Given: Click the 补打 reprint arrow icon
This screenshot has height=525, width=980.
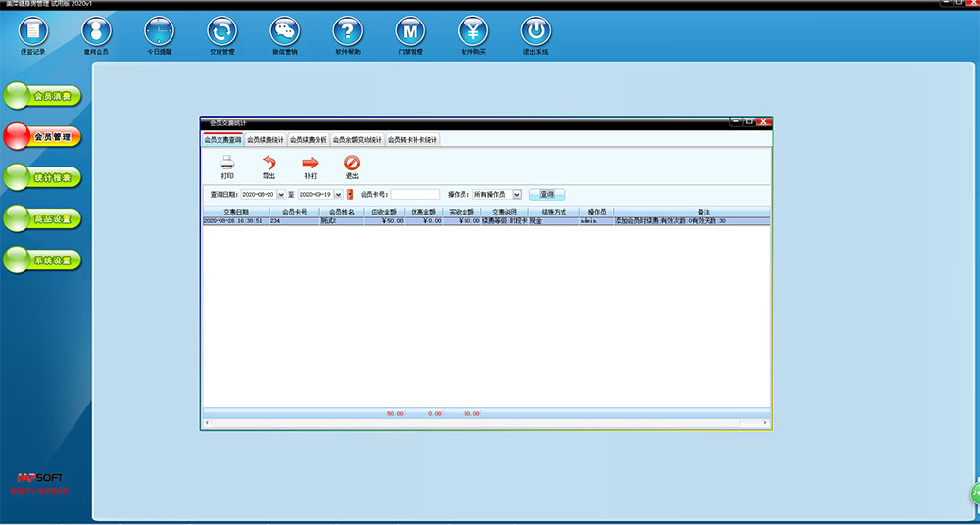Looking at the screenshot, I should point(311,164).
